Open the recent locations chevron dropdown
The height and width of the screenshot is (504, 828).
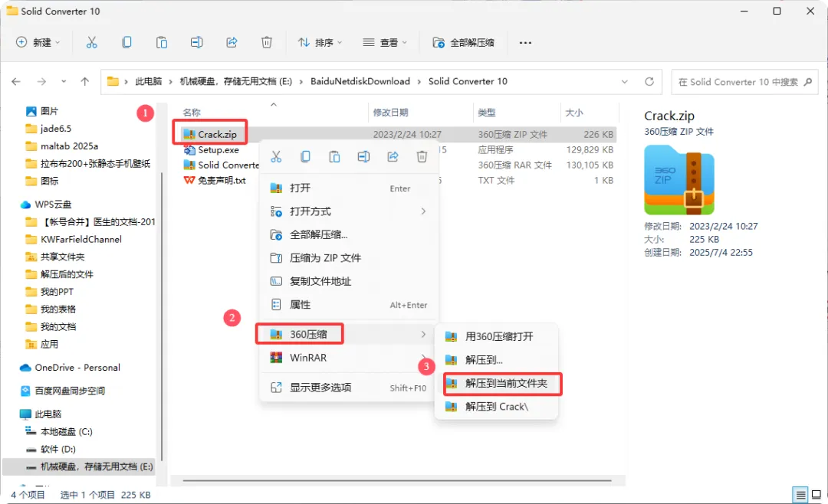point(64,82)
